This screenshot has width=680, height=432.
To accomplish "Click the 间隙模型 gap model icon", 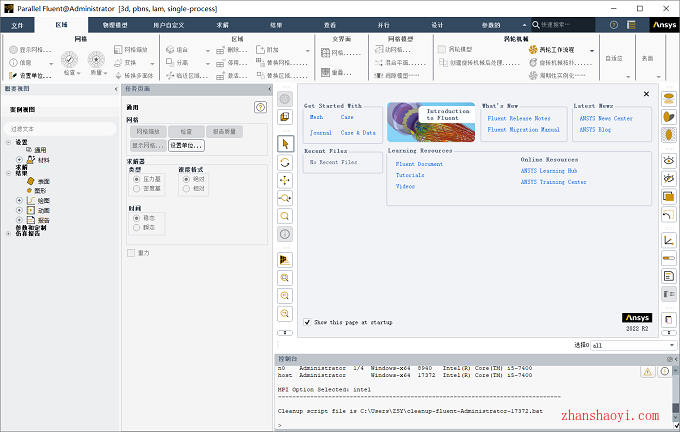I will (x=379, y=75).
